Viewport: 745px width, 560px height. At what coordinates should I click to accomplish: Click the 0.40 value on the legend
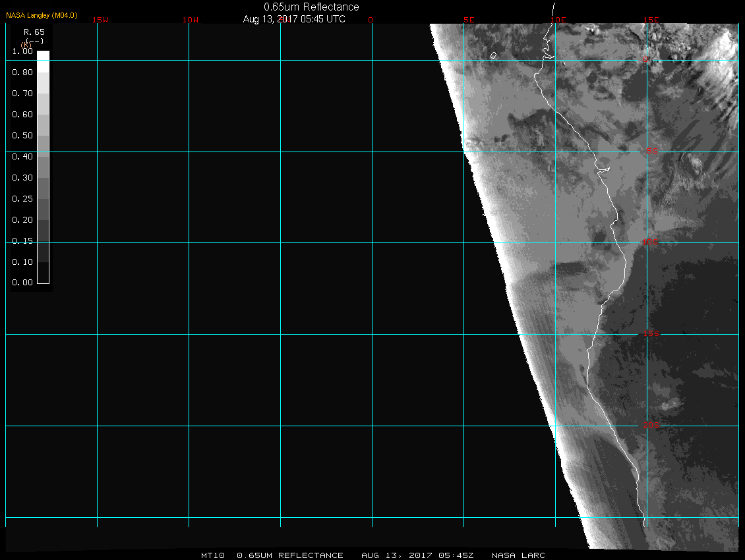click(x=22, y=156)
